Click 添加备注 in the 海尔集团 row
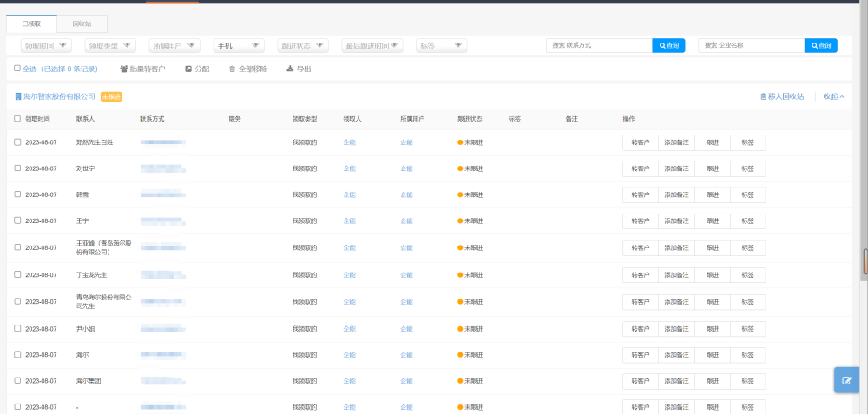 [x=676, y=381]
